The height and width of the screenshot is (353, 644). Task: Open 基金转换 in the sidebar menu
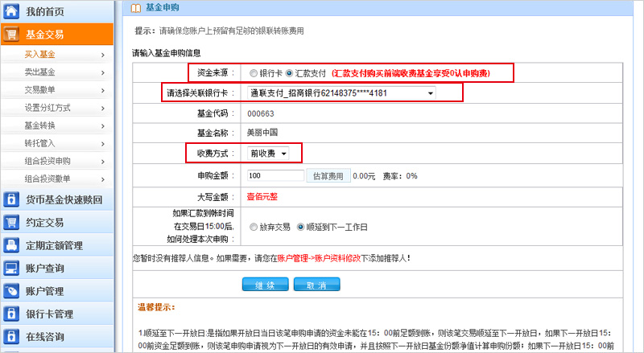(x=40, y=125)
